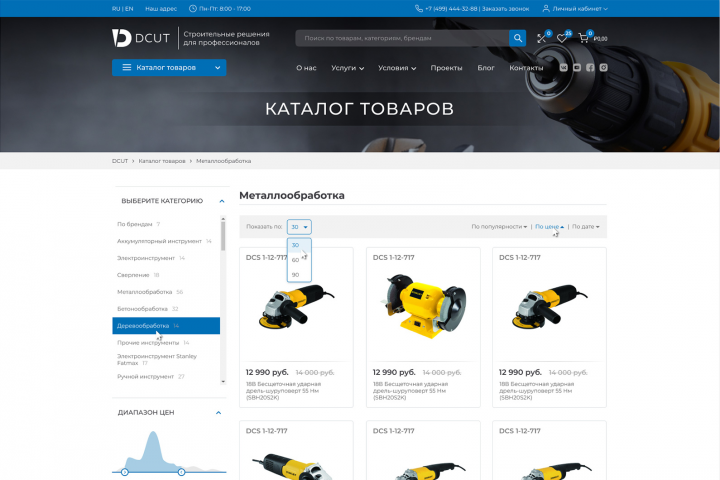Sort by По популярности

499,226
